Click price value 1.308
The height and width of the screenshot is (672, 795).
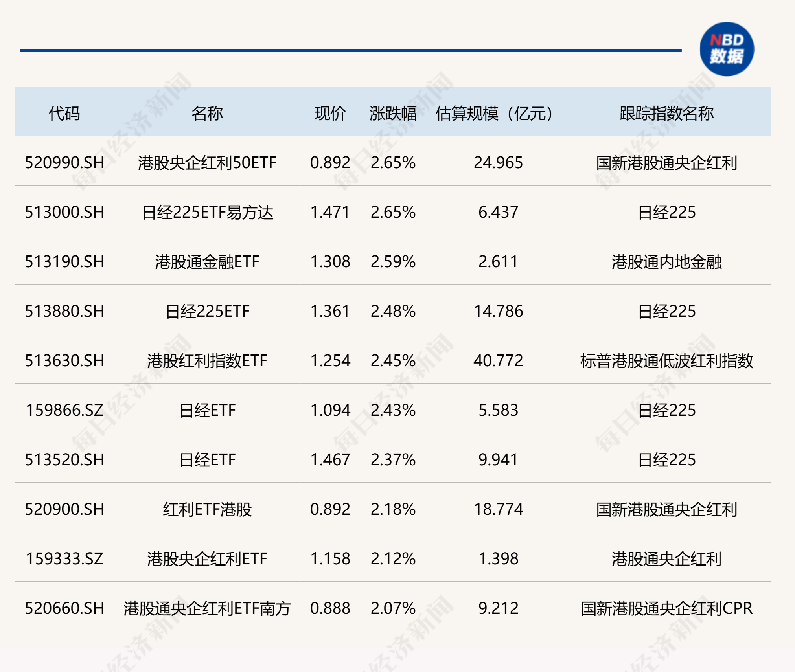click(330, 261)
